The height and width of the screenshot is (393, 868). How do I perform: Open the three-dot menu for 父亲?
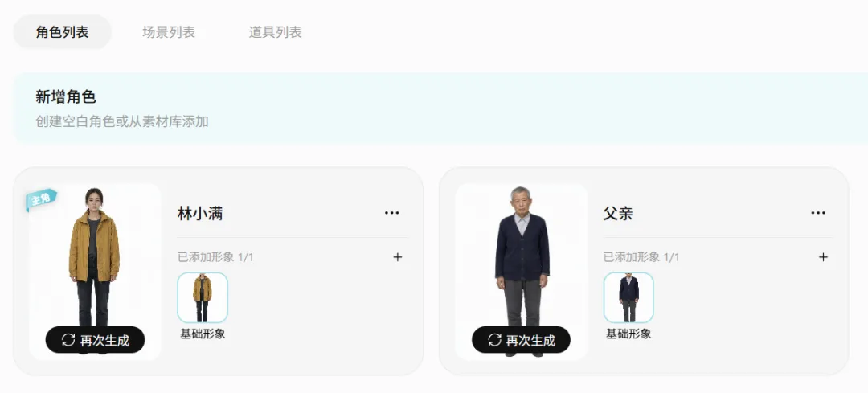818,213
